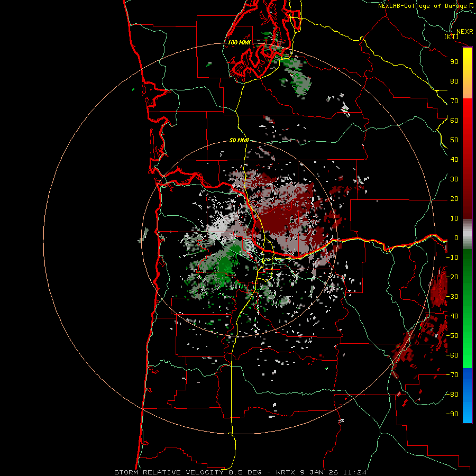Click the "NEXLAB-College of DuPage" header text
Screen dimensions: 476x476
coord(423,6)
